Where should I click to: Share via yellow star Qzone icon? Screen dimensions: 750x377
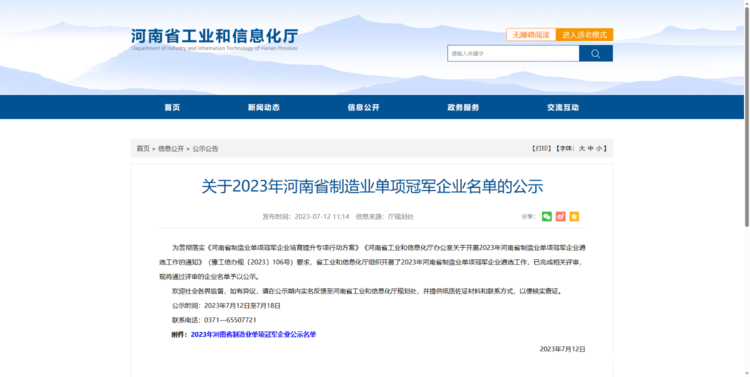tap(574, 216)
